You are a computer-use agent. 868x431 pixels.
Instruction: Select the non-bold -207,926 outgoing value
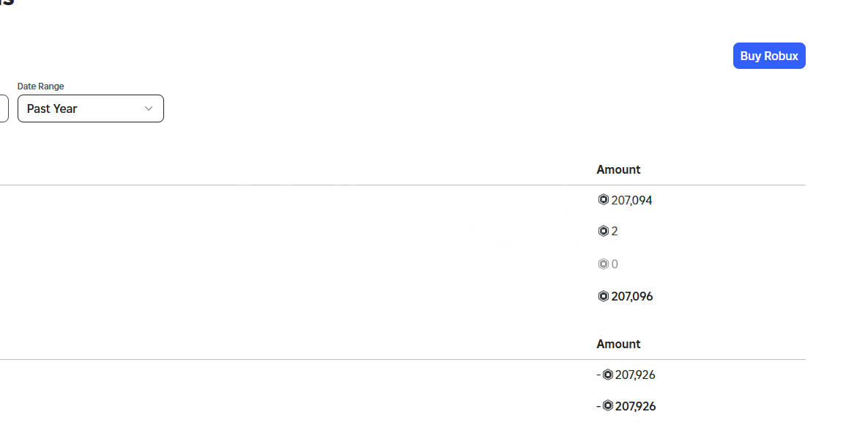click(635, 375)
